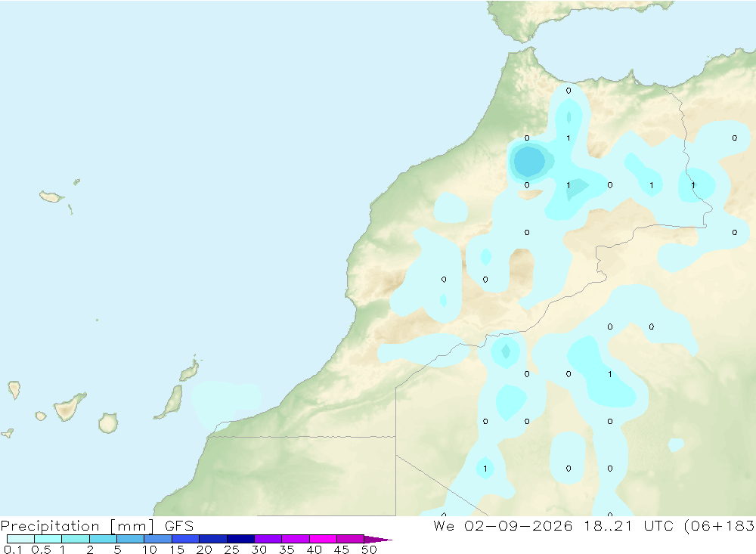756x554 pixels.
Task: Click the 45–50 mm legend swatch
Action: coord(351,539)
